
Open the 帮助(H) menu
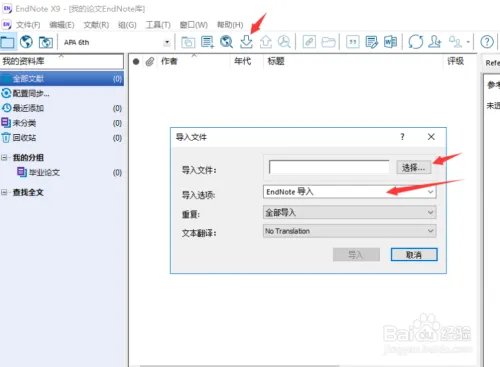click(x=230, y=25)
